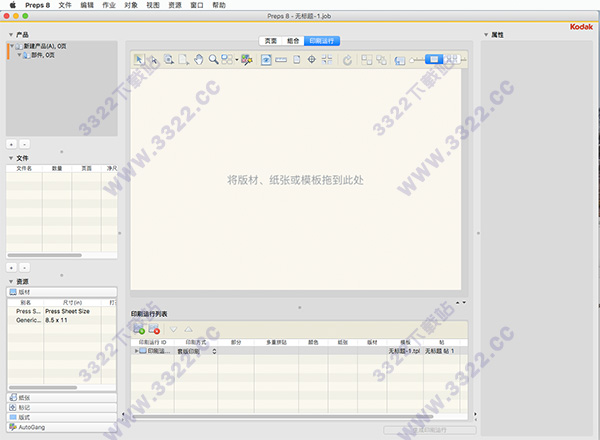The image size is (600, 440).
Task: Expand the 印刷运... row disclosure triangle
Action: click(x=136, y=351)
